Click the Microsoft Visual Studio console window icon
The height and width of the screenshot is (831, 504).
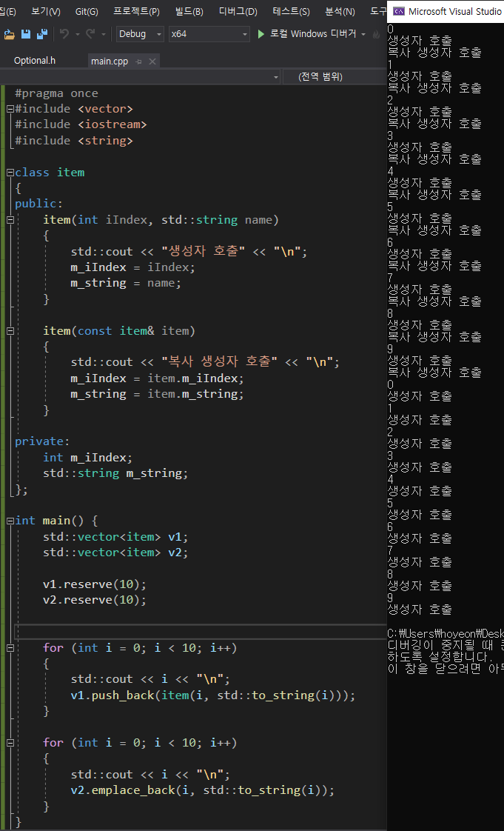click(x=399, y=11)
